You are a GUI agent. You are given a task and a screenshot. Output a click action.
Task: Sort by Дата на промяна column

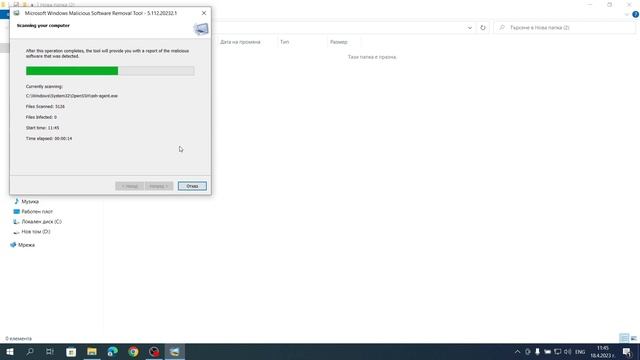pyautogui.click(x=240, y=42)
